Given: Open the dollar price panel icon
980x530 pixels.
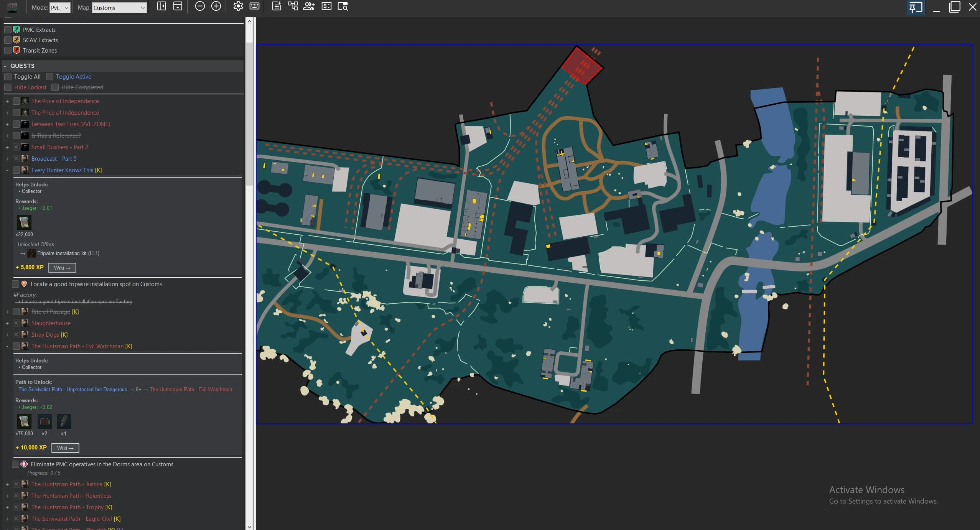Looking at the screenshot, I should (326, 6).
